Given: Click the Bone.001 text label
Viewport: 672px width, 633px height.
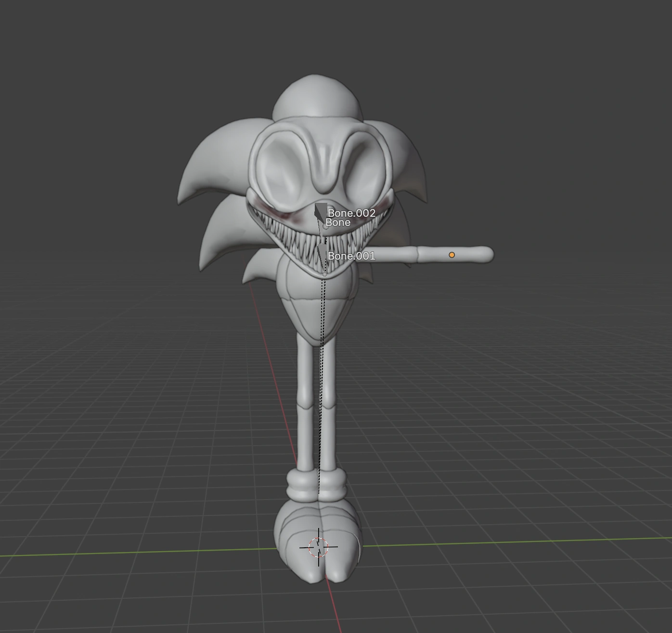Looking at the screenshot, I should point(351,256).
